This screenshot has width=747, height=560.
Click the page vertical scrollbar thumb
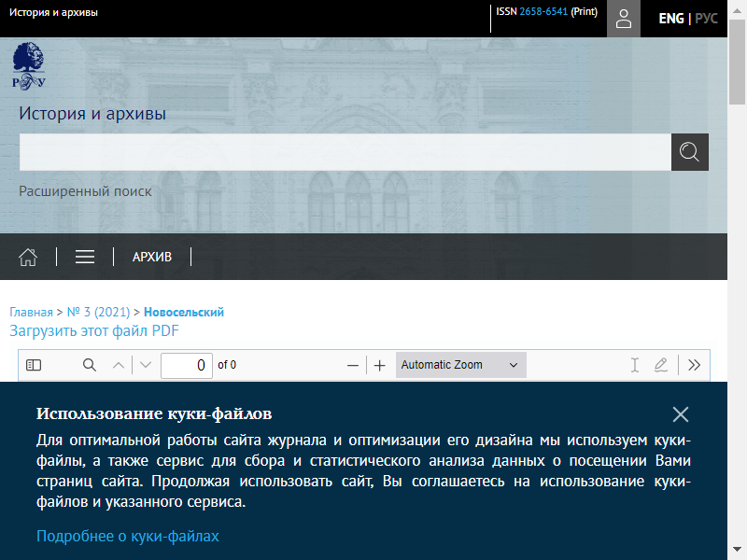[x=737, y=61]
